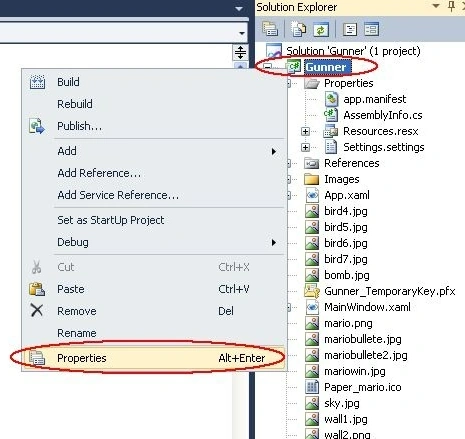This screenshot has width=465, height=439.
Task: Select app.manifest file
Action: [x=374, y=99]
